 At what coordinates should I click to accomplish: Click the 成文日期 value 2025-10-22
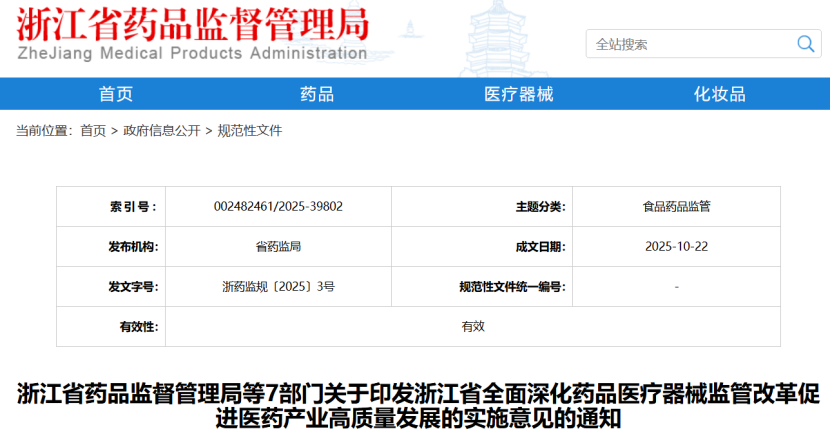[x=676, y=247]
